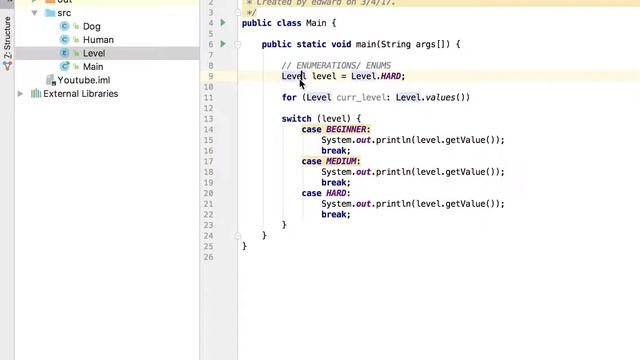Click the Level enum icon in project tree

pos(64,53)
